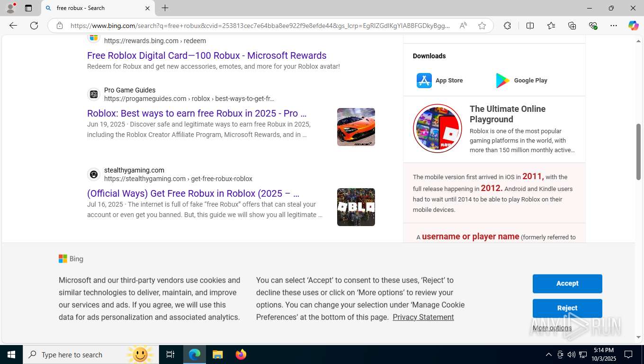Open the network tray icon
The image size is (644, 364).
(583, 355)
